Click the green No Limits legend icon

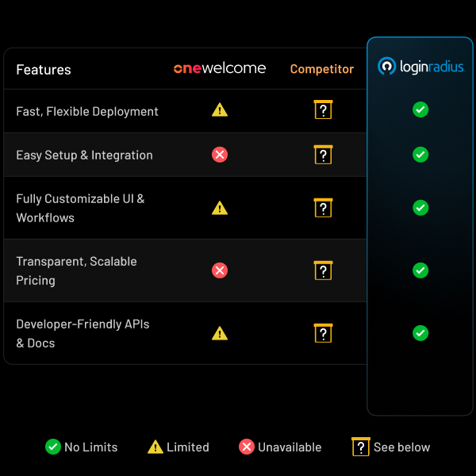53,447
